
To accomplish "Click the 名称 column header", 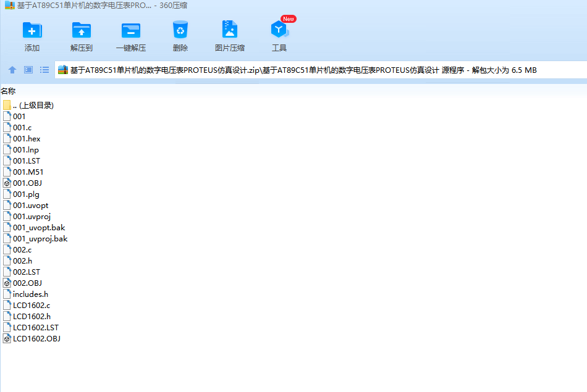I will 8,91.
